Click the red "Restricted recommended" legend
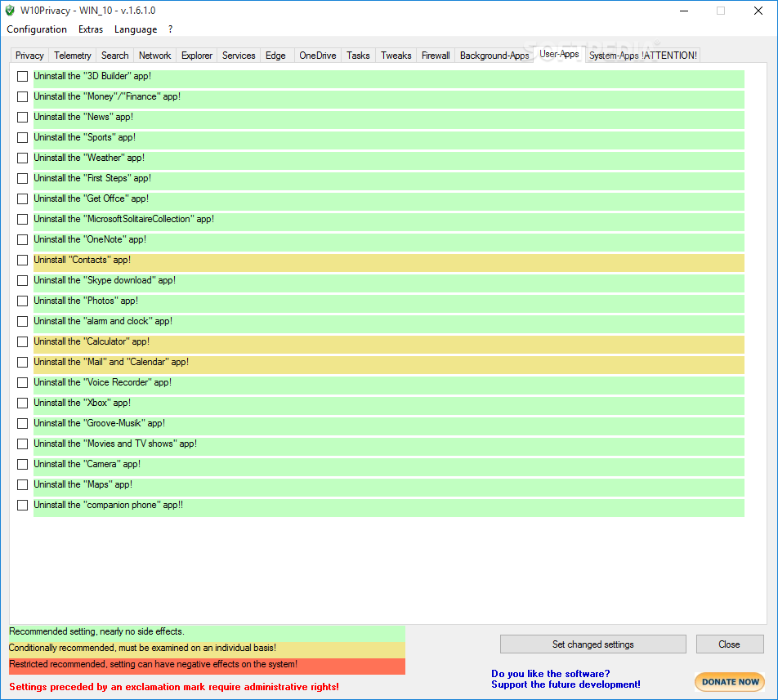778x700 pixels. [207, 666]
